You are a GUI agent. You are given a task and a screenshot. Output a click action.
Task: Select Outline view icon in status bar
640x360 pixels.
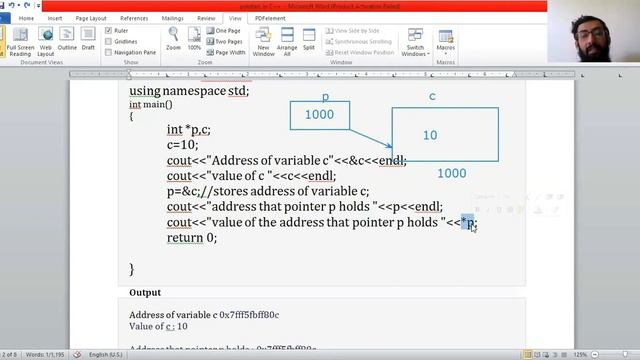coord(555,355)
